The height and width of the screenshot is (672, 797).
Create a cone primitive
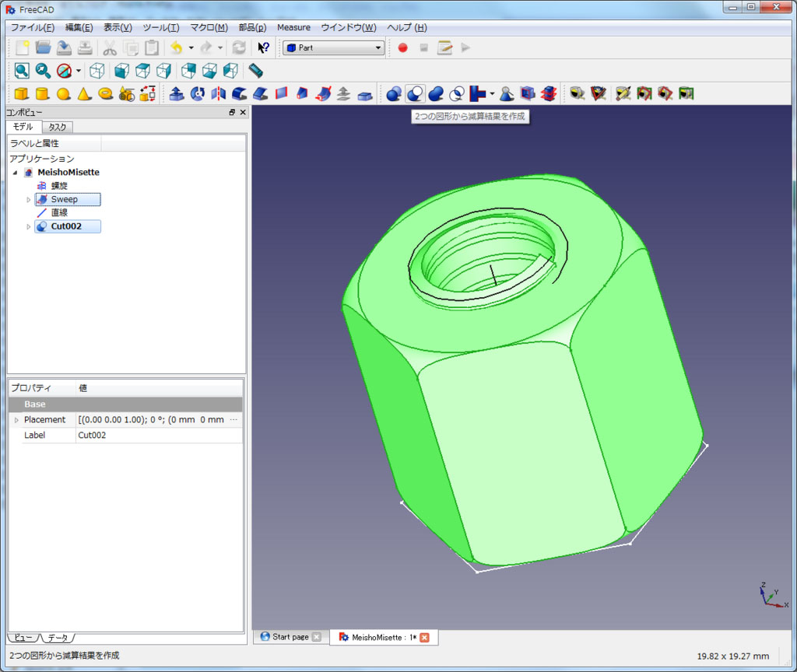point(84,93)
